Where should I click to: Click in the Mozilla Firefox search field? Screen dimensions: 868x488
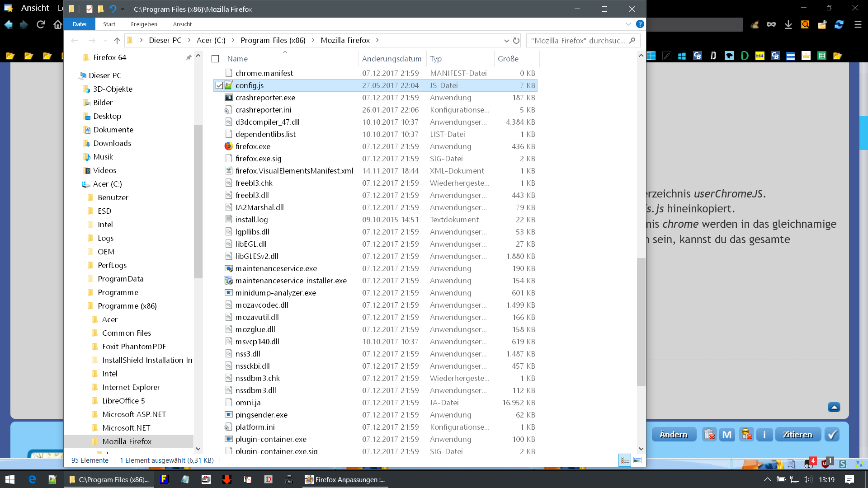point(579,41)
